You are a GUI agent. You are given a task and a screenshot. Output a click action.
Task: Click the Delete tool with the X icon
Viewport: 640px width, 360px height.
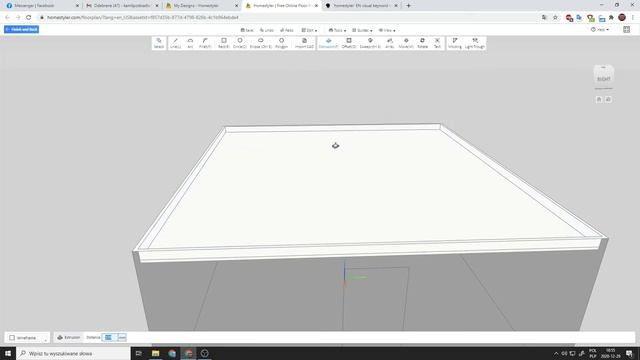point(437,43)
